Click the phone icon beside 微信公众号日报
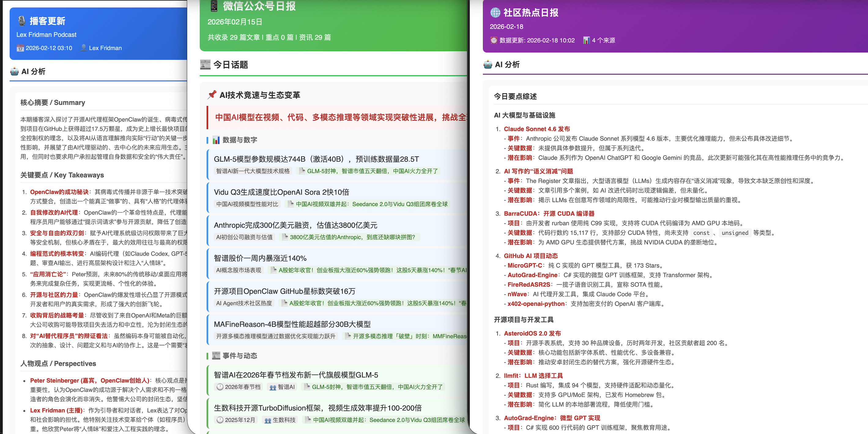 [x=214, y=6]
